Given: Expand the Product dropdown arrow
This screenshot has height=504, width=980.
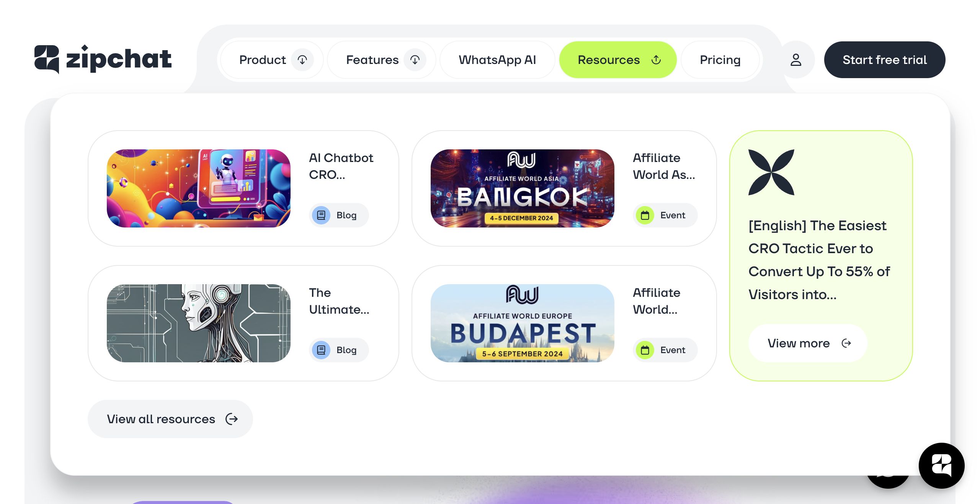Looking at the screenshot, I should point(302,60).
